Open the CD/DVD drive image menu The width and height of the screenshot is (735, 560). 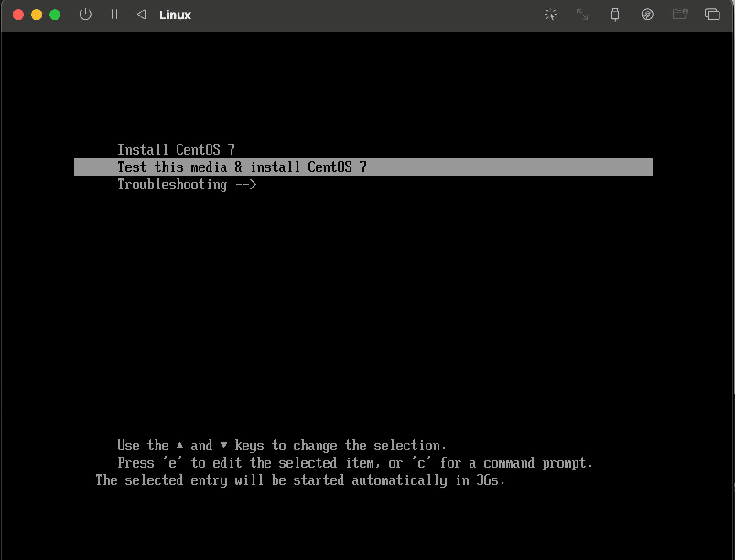point(647,15)
